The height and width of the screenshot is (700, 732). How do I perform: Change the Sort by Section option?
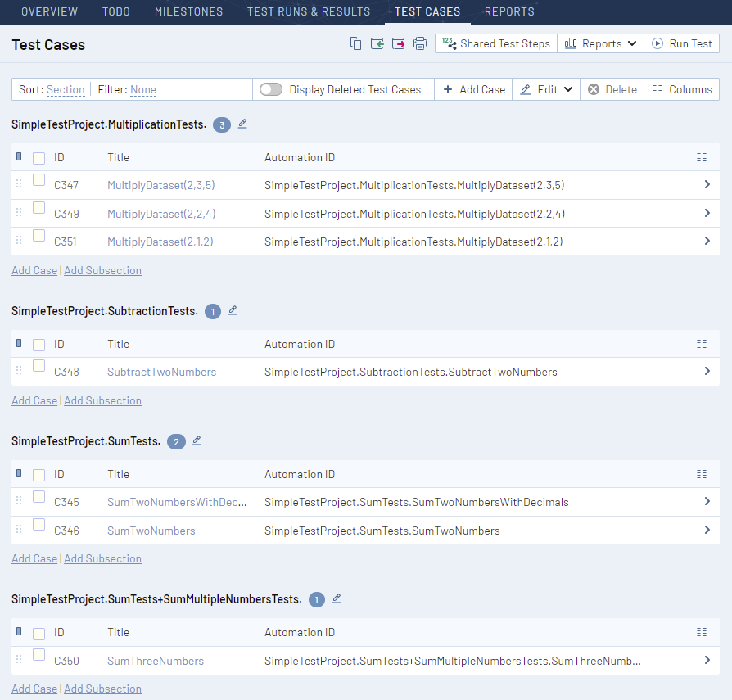66,89
